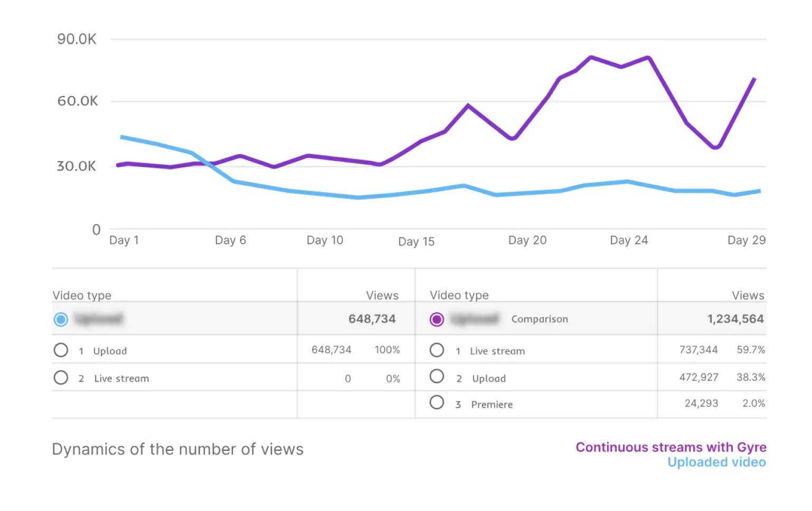This screenshot has width=812, height=511.
Task: Click the Premiere row view count 24,293
Action: [701, 403]
